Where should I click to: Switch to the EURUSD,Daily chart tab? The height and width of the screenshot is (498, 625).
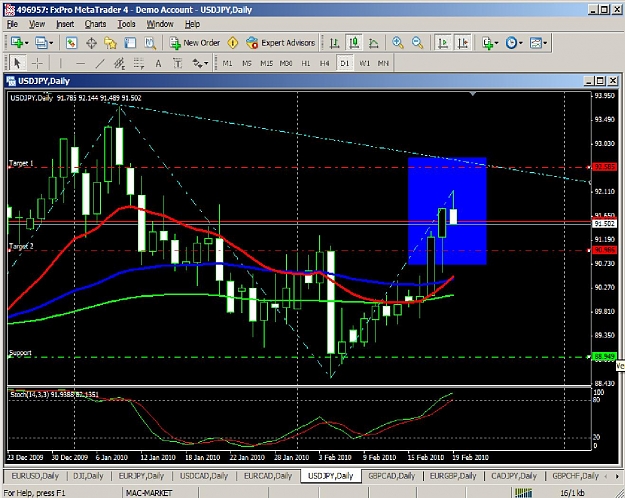tap(35, 476)
